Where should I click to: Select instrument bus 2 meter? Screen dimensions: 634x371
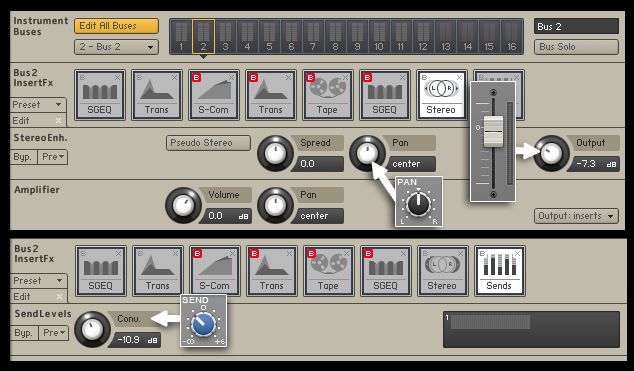(203, 36)
